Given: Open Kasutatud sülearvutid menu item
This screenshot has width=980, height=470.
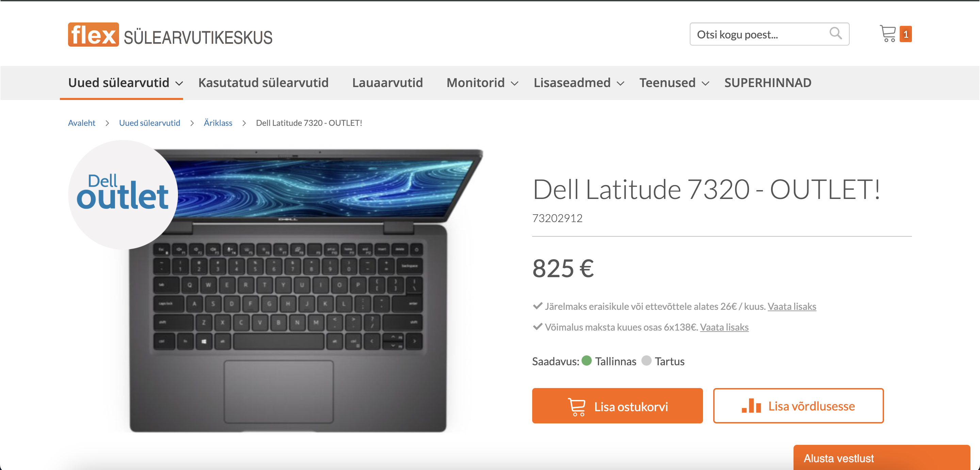Looking at the screenshot, I should (x=263, y=83).
